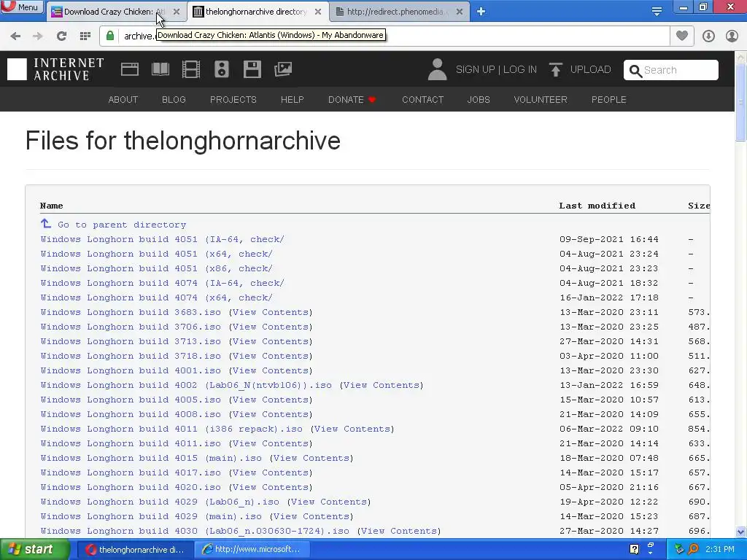Image resolution: width=747 pixels, height=560 pixels.
Task: Open the CONTACT menu item
Action: pos(422,99)
